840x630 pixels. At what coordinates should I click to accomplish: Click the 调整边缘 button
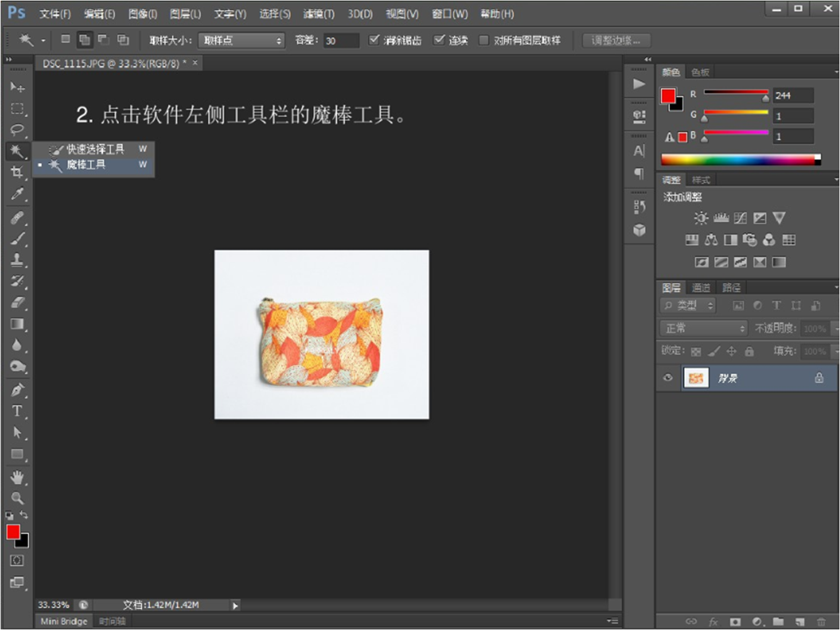click(x=616, y=41)
